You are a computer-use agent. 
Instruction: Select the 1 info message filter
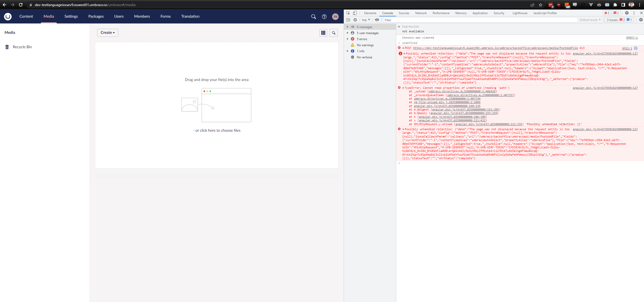pos(361,51)
